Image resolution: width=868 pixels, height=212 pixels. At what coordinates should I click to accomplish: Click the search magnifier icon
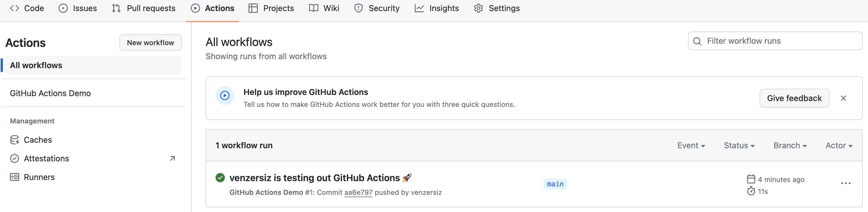click(697, 41)
